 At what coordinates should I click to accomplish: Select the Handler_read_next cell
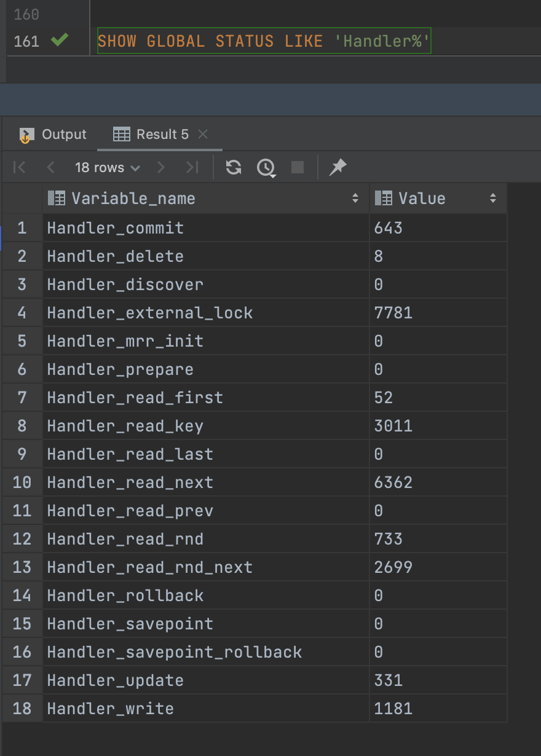(x=206, y=482)
